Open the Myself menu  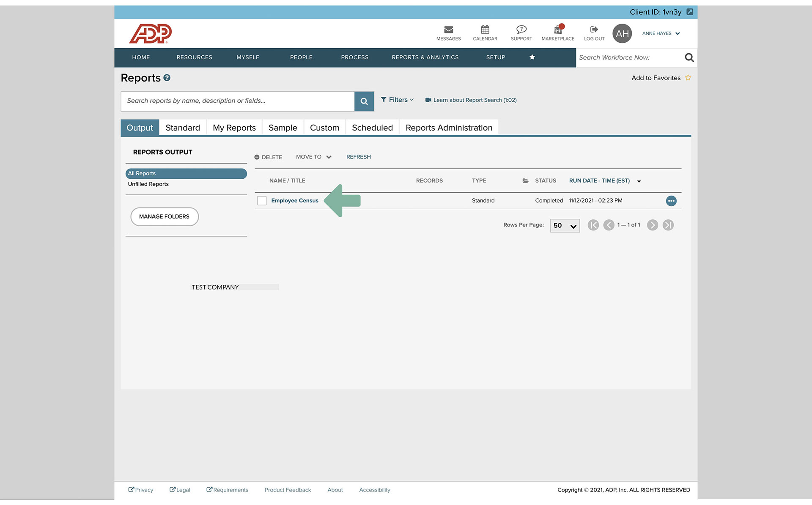click(x=248, y=57)
